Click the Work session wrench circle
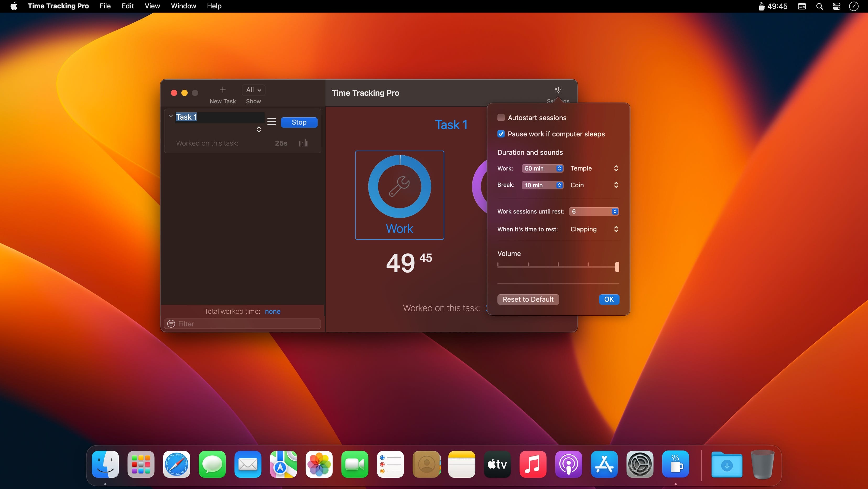868x489 pixels. click(x=399, y=186)
